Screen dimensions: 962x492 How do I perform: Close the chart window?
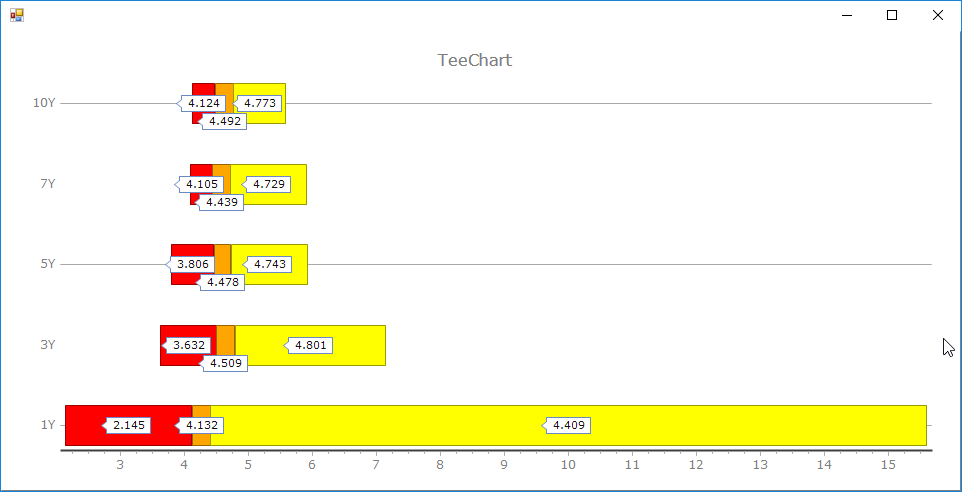tap(937, 15)
